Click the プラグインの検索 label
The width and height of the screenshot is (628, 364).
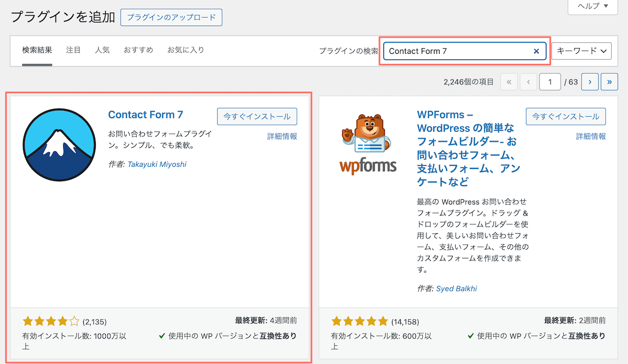[349, 51]
